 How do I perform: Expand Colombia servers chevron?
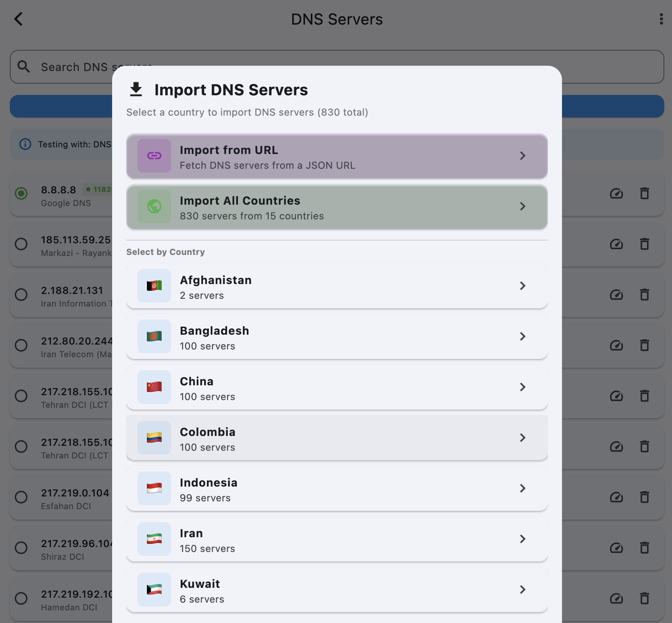[523, 438]
